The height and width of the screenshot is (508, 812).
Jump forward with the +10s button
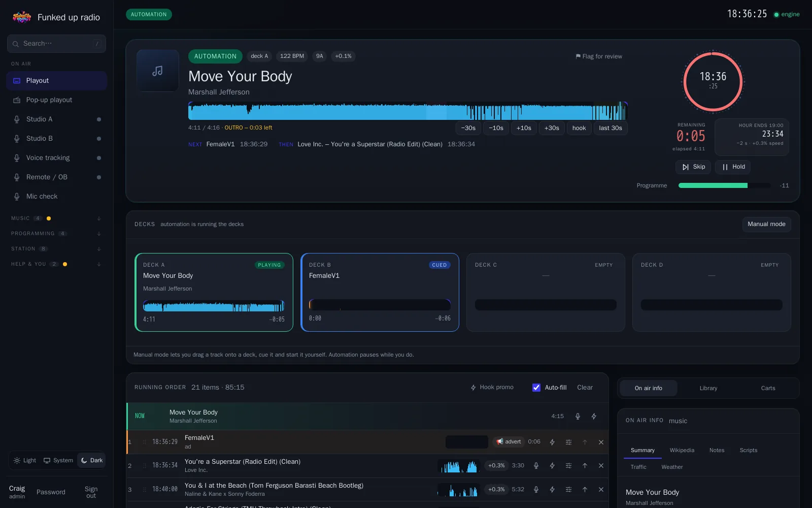click(524, 128)
